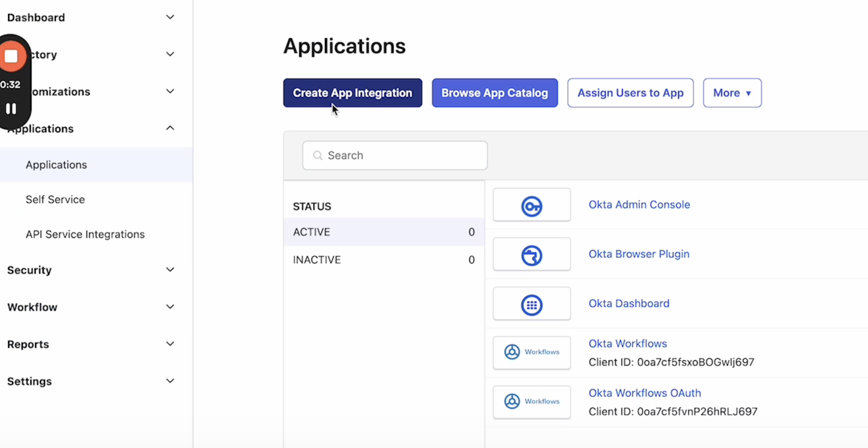Click the STATUS heading text
Image resolution: width=868 pixels, height=448 pixels.
click(312, 207)
